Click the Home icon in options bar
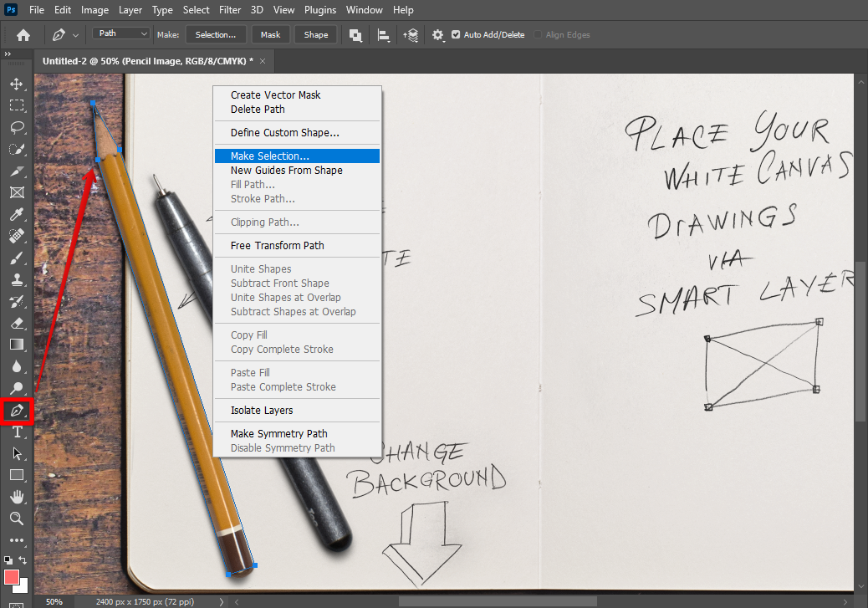The height and width of the screenshot is (608, 868). coord(23,35)
